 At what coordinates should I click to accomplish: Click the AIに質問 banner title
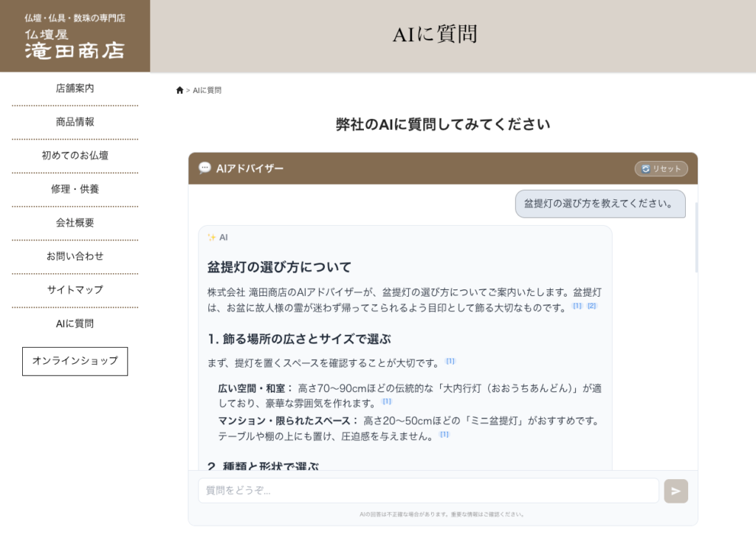click(x=435, y=34)
